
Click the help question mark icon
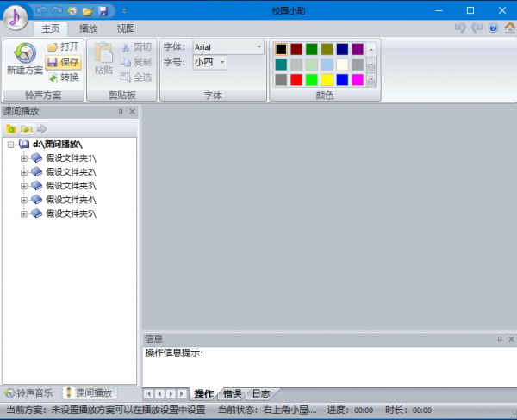pyautogui.click(x=494, y=28)
